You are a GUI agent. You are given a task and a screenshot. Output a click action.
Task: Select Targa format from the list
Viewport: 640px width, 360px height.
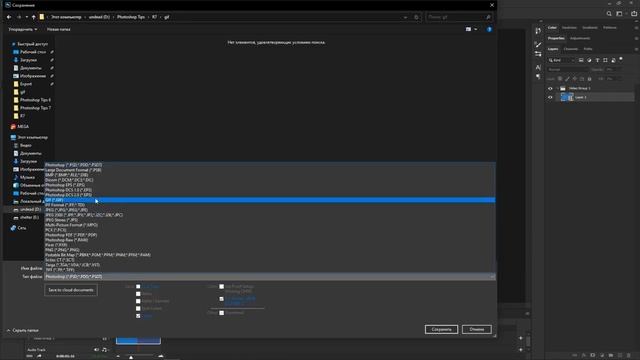click(270, 265)
